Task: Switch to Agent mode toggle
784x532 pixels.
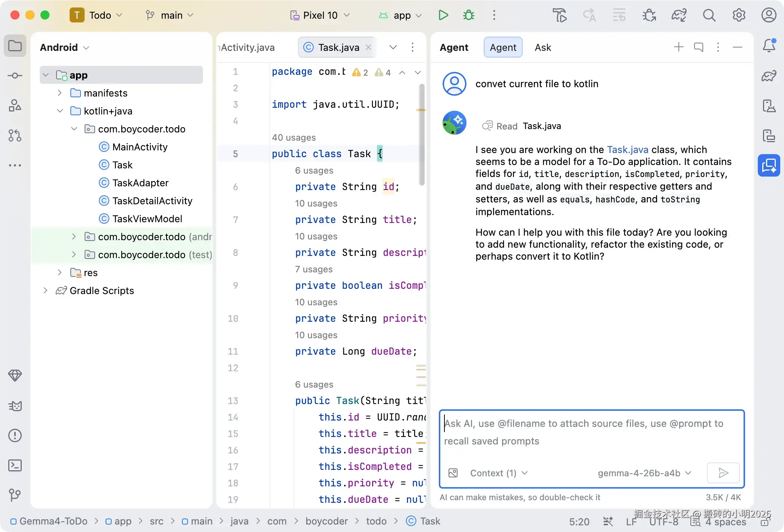Action: 503,48
